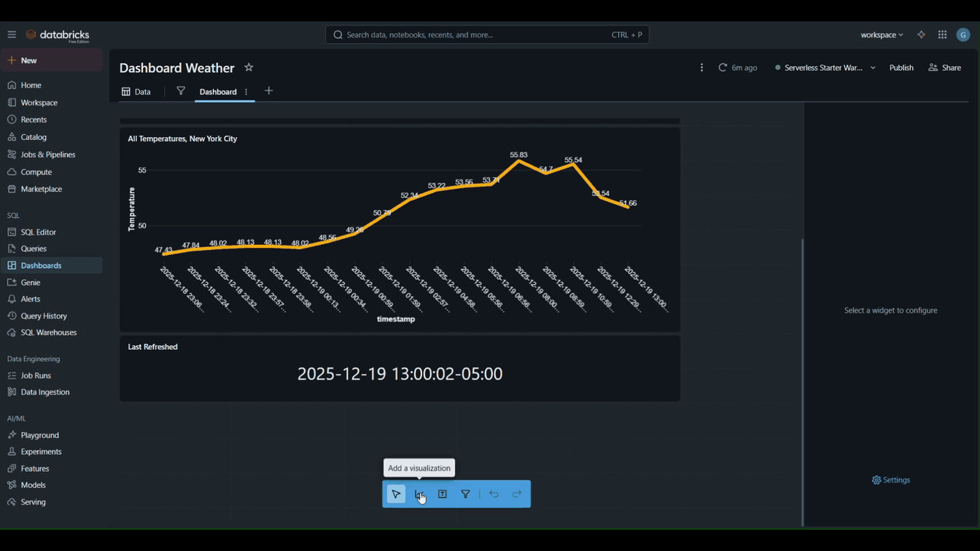
Task: Click the Add a visualization toolbar icon
Action: 419,494
